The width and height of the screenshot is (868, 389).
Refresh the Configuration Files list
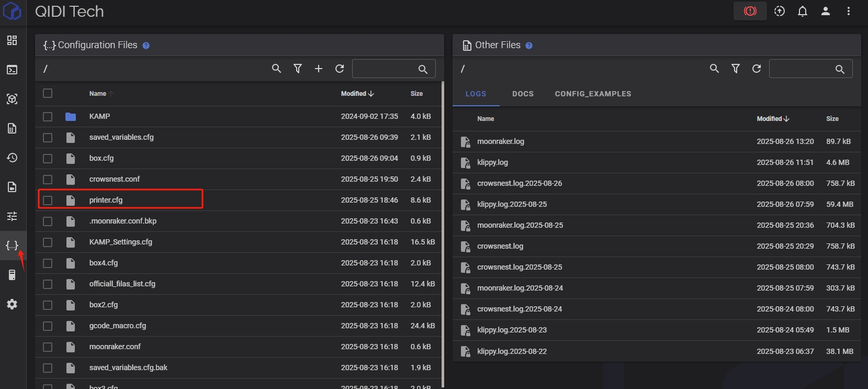point(340,69)
